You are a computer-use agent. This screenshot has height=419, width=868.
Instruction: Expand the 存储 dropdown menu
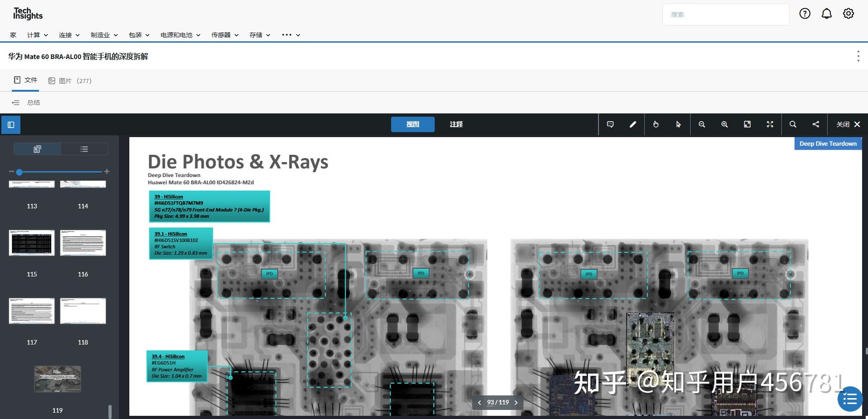260,35
